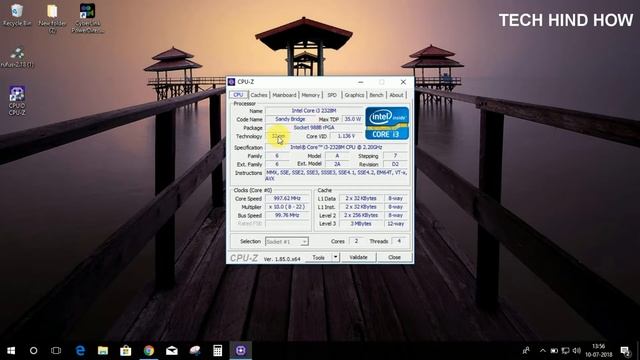Open File Explorer from the taskbar
The height and width of the screenshot is (360, 640).
(103, 350)
